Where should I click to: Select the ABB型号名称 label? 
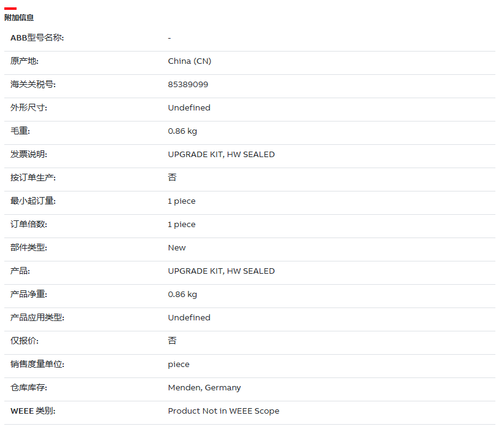pyautogui.click(x=37, y=38)
